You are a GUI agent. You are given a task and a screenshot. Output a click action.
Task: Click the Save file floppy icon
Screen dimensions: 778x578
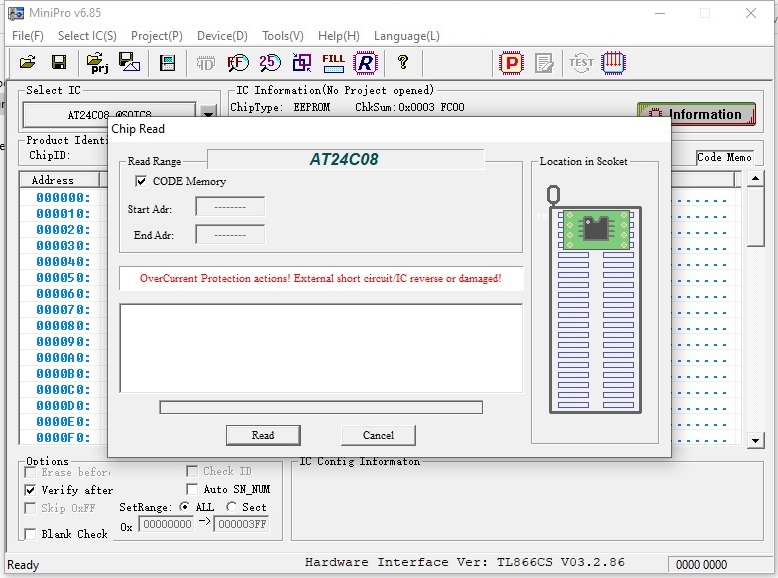(x=59, y=63)
